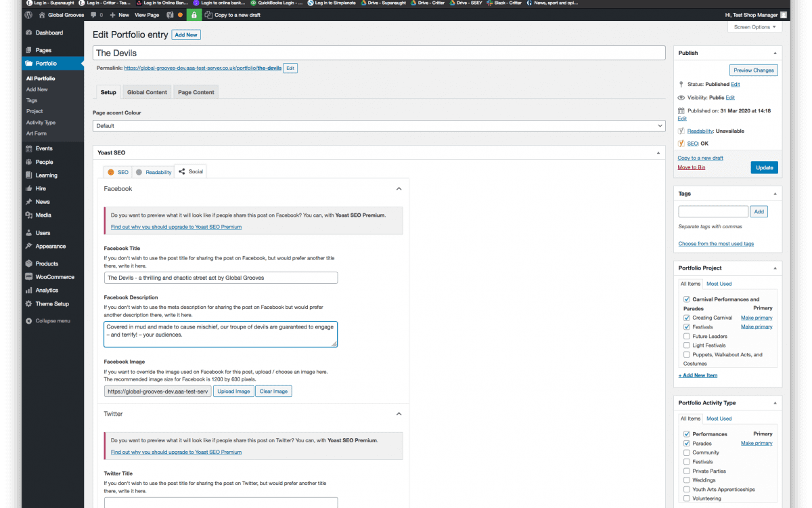The height and width of the screenshot is (508, 812).
Task: Switch to the Page Content tab
Action: click(196, 92)
